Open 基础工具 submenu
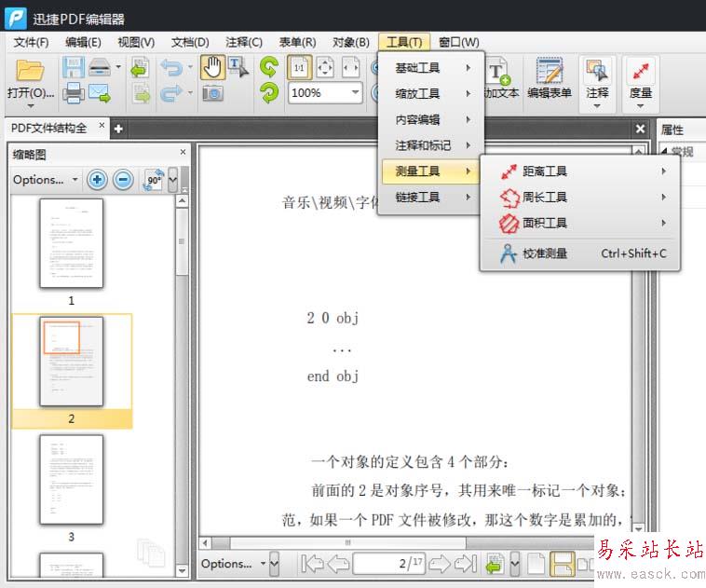 pos(430,68)
